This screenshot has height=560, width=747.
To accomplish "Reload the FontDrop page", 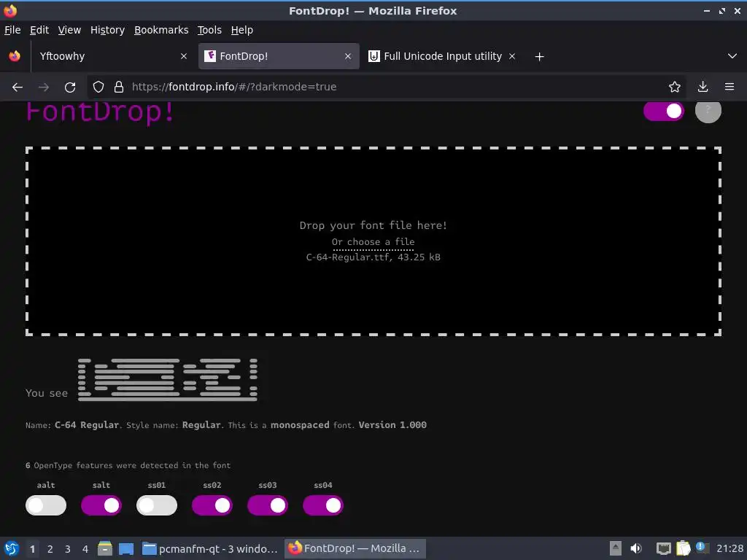I will [70, 87].
